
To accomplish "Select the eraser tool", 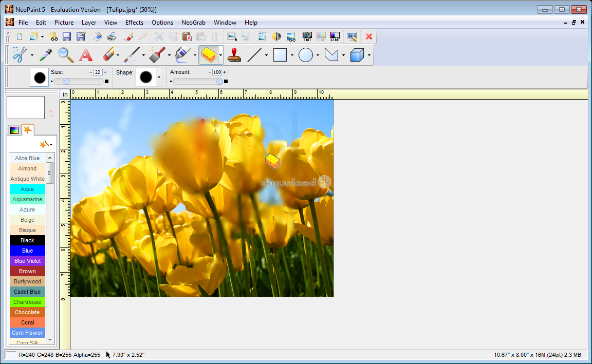I will point(108,55).
